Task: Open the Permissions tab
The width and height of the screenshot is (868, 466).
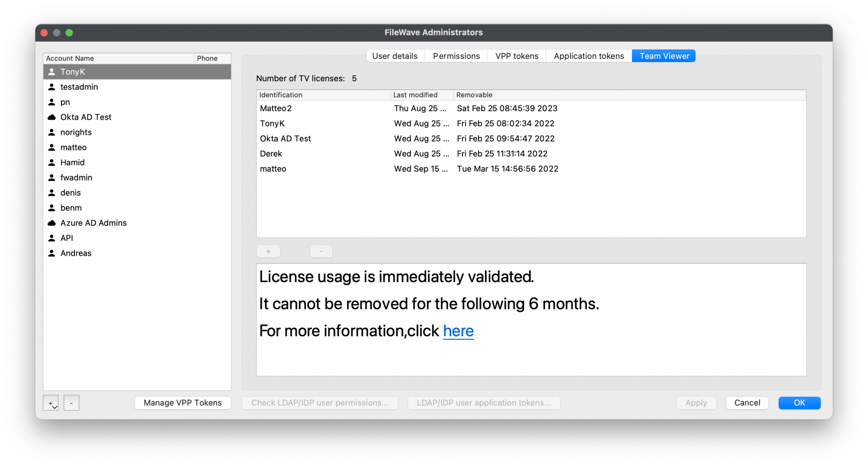Action: [456, 56]
